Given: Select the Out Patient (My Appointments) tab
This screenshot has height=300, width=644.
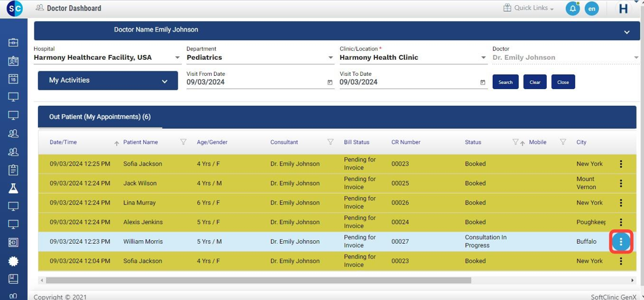Looking at the screenshot, I should [100, 117].
